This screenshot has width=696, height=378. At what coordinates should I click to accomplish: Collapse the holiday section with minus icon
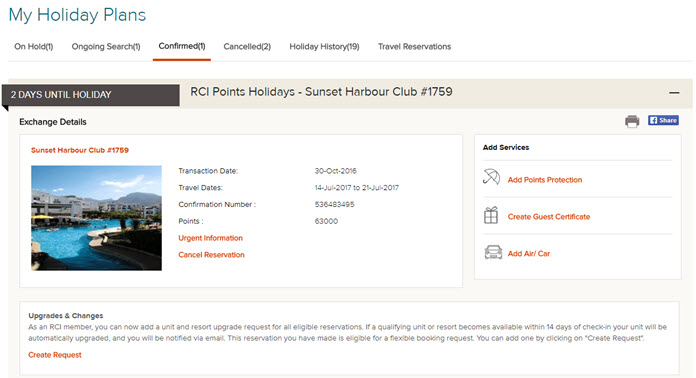674,93
